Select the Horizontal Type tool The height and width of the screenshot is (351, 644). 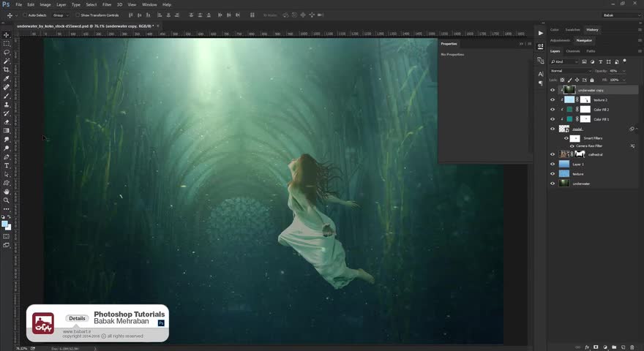click(x=7, y=165)
